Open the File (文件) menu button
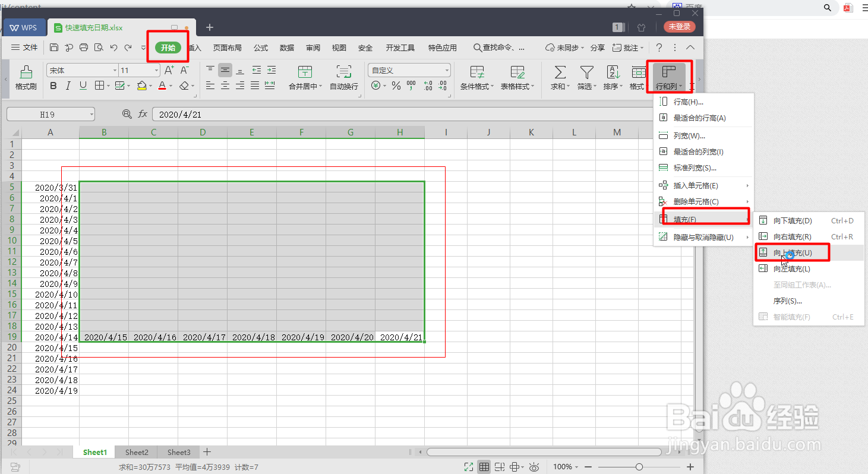Image resolution: width=868 pixels, height=474 pixels. [24, 48]
